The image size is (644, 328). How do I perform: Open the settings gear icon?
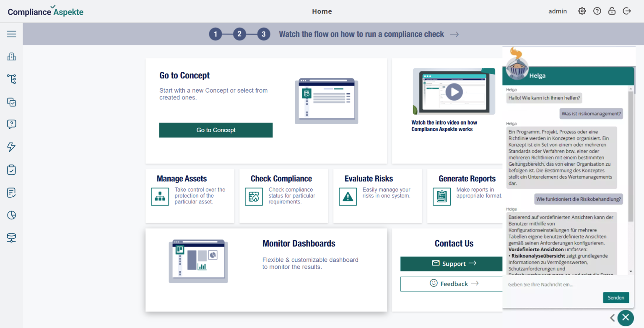[x=582, y=11]
